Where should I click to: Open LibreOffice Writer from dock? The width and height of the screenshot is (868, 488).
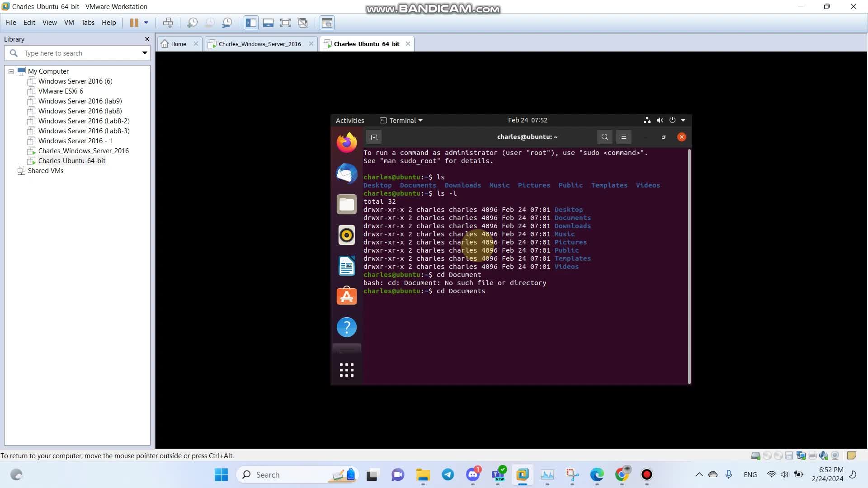point(347,266)
